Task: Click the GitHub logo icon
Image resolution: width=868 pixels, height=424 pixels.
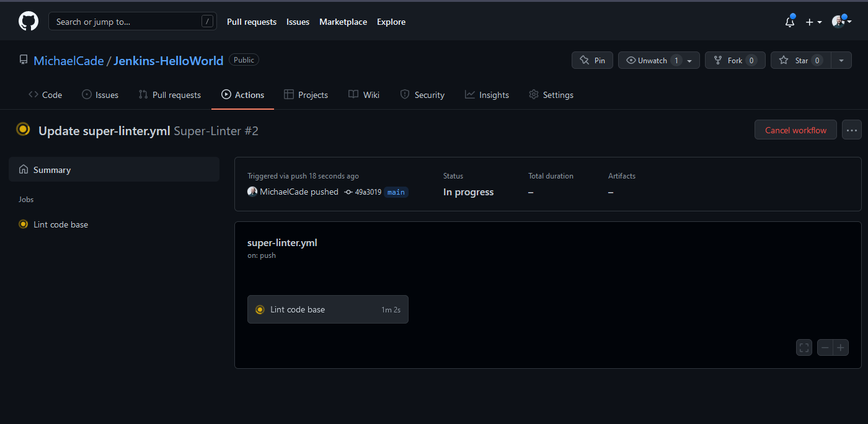Action: click(29, 22)
